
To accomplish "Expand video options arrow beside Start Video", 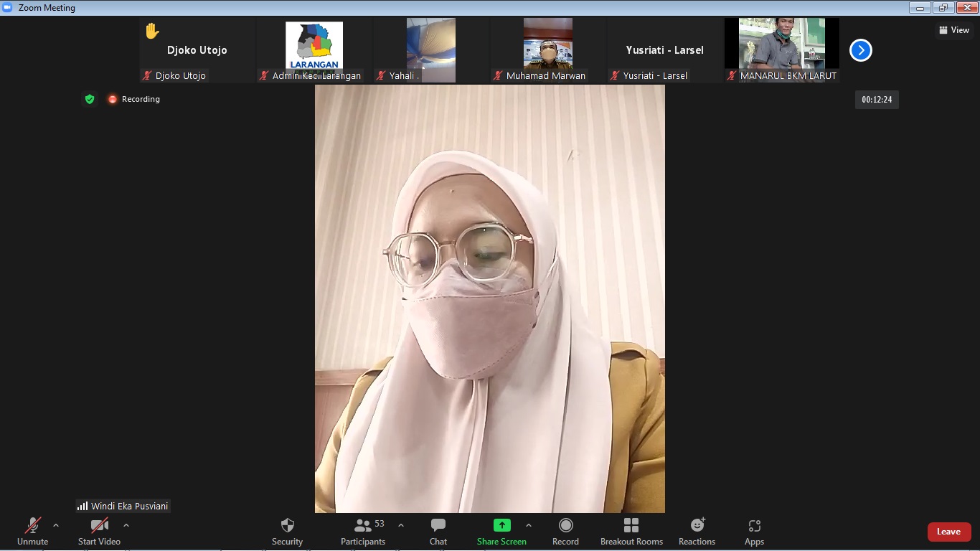I will pyautogui.click(x=126, y=525).
